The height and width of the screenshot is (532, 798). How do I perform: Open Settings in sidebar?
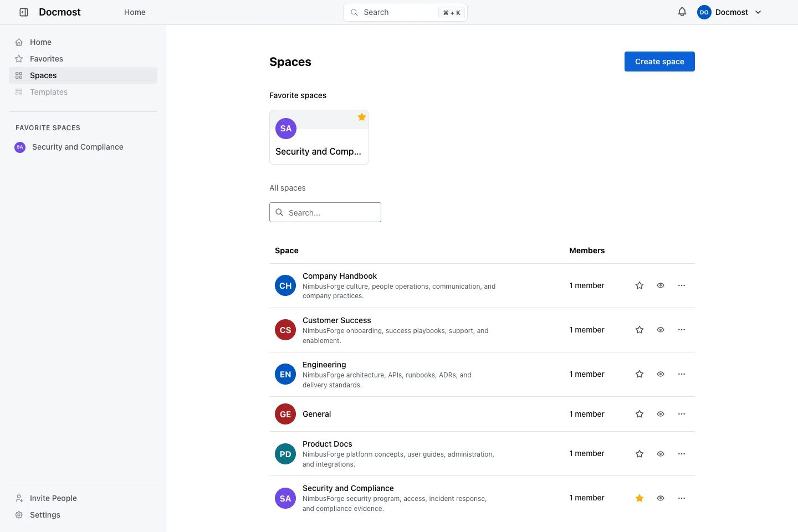83,515
